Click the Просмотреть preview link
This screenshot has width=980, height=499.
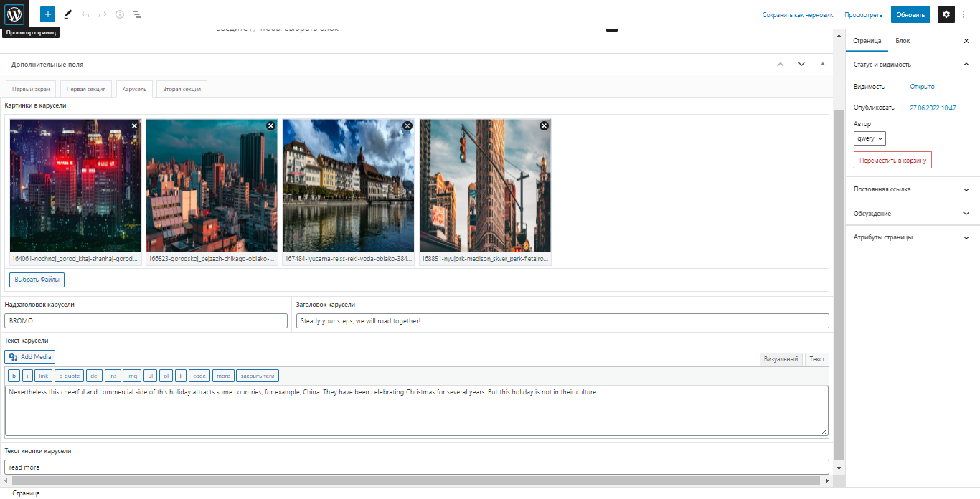(863, 14)
